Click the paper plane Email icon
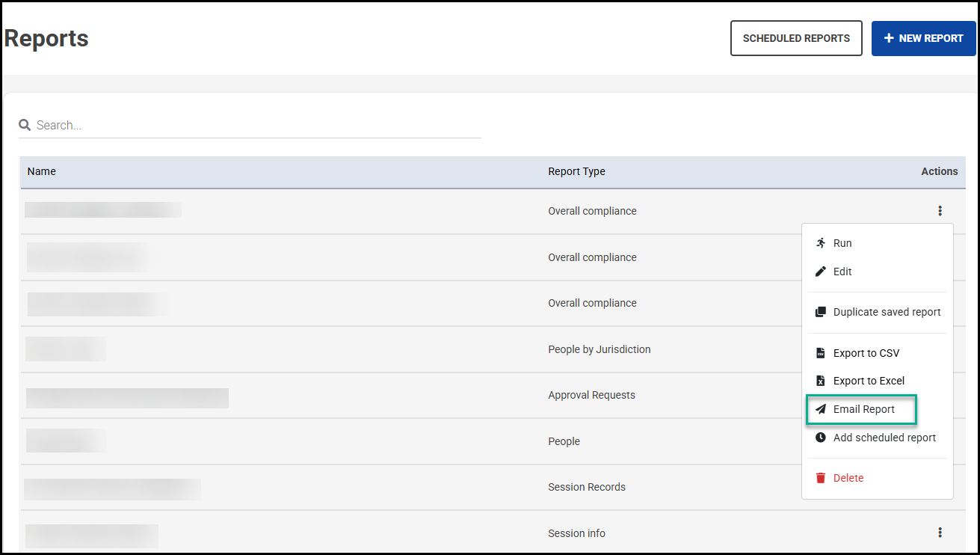The width and height of the screenshot is (980, 555). (x=821, y=409)
